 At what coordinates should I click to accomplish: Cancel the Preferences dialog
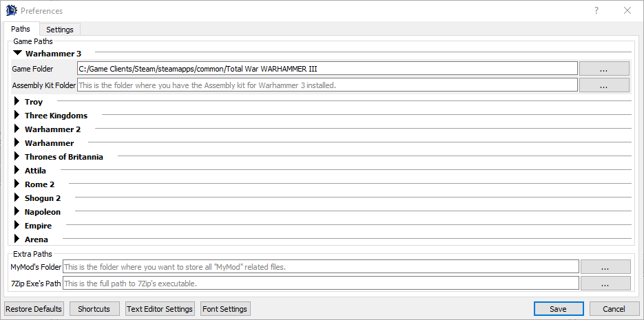coord(614,309)
